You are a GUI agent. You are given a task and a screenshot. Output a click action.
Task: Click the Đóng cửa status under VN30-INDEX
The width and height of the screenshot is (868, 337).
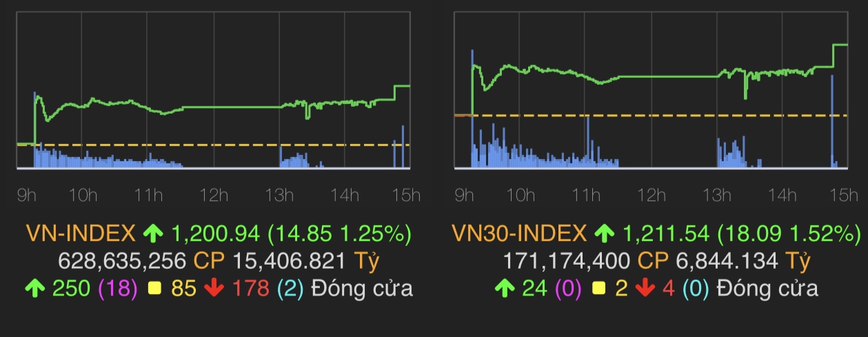[x=767, y=288]
